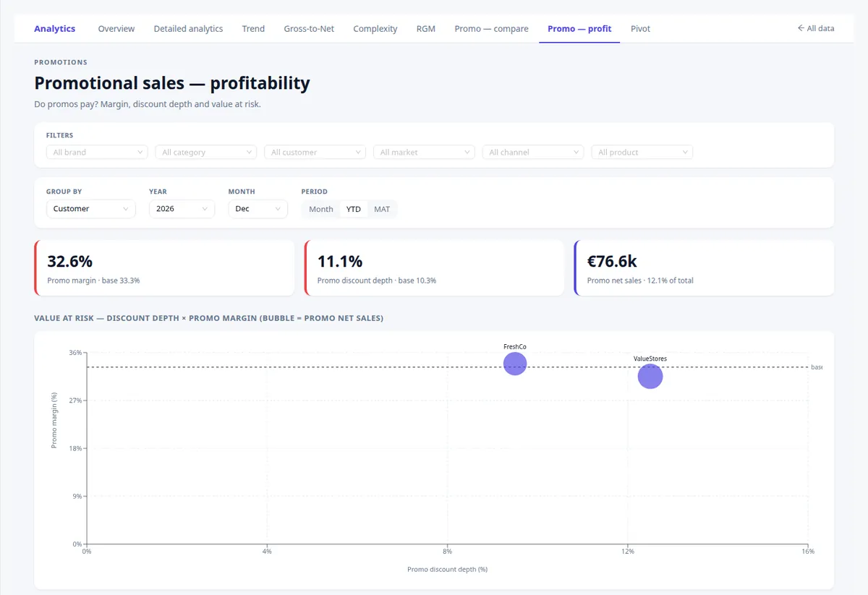Image resolution: width=868 pixels, height=595 pixels.
Task: Open the Month Dec dropdown
Action: [x=258, y=209]
